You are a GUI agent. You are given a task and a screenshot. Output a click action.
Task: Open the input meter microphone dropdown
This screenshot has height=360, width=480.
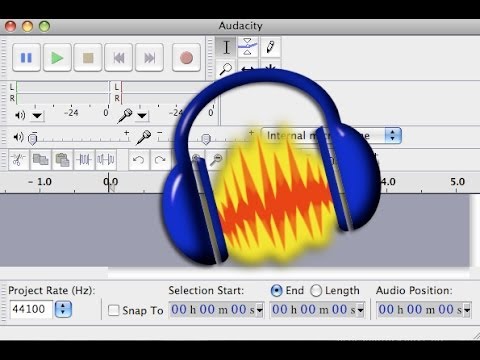pyautogui.click(x=142, y=116)
